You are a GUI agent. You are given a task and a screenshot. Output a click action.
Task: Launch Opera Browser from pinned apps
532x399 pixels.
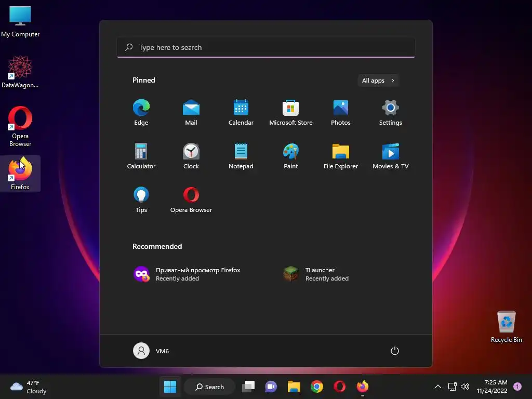[x=191, y=200]
